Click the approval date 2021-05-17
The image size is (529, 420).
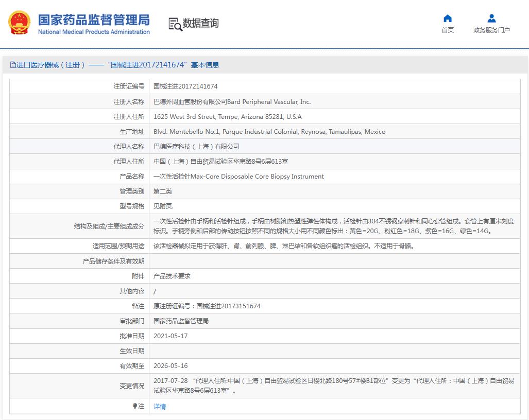pos(170,336)
